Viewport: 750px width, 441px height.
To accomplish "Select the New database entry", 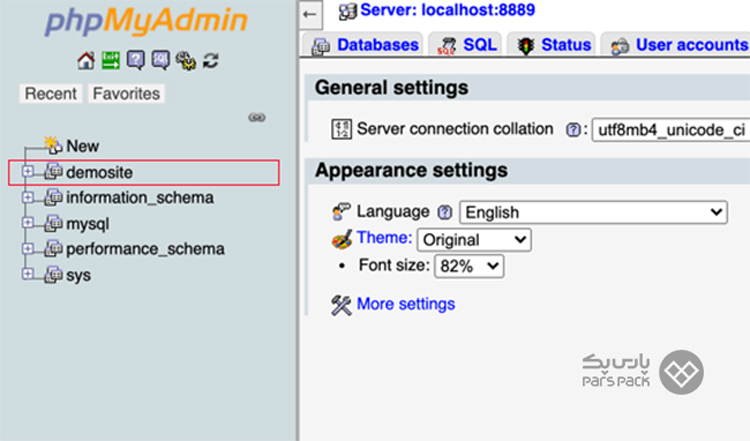I will pyautogui.click(x=83, y=146).
